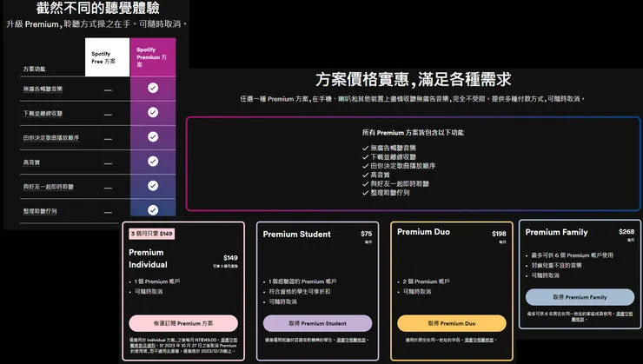Click the large $149 price beside Premium Individual
The width and height of the screenshot is (643, 364).
coord(230,258)
